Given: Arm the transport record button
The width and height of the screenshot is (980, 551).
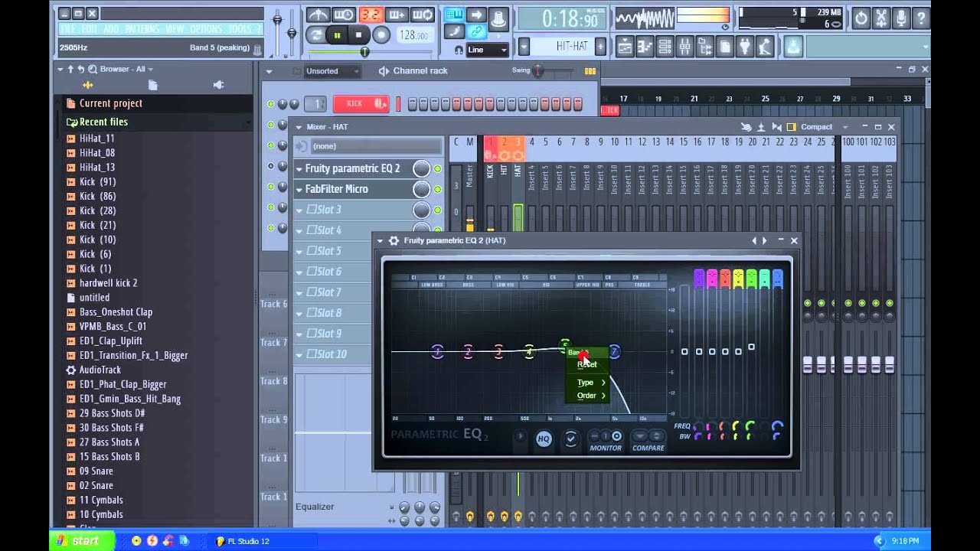Looking at the screenshot, I should tap(381, 35).
